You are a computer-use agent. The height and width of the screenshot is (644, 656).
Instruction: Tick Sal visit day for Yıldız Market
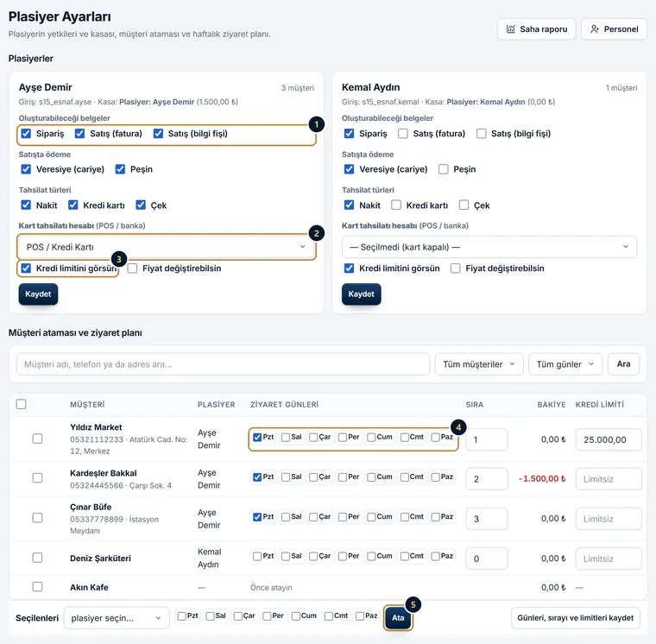tap(286, 438)
